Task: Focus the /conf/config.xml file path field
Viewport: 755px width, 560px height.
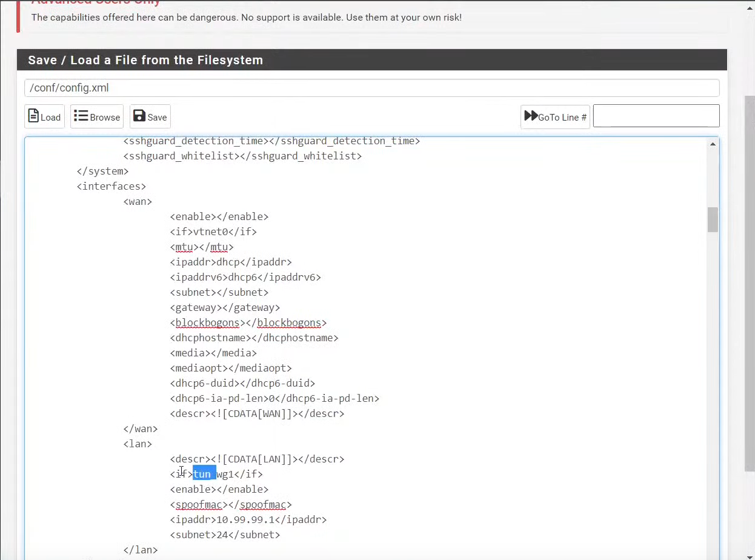Action: 371,88
